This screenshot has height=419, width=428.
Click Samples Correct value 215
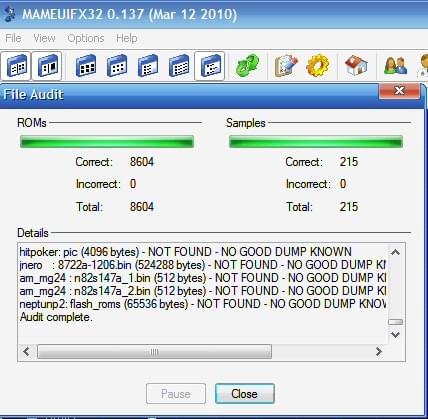click(349, 162)
